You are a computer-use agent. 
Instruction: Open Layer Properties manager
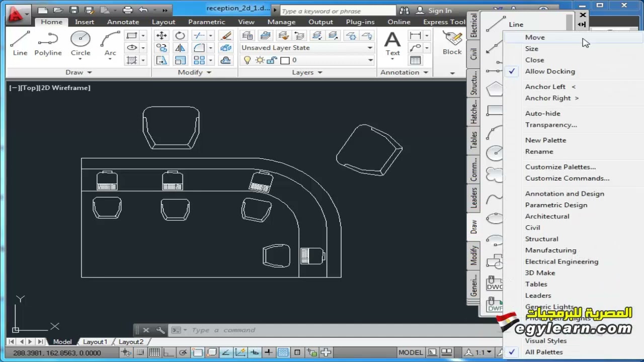[x=247, y=35]
